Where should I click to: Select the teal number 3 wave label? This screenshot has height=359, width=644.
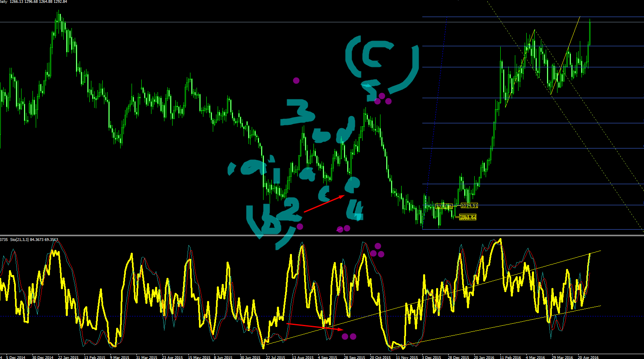[x=298, y=112]
